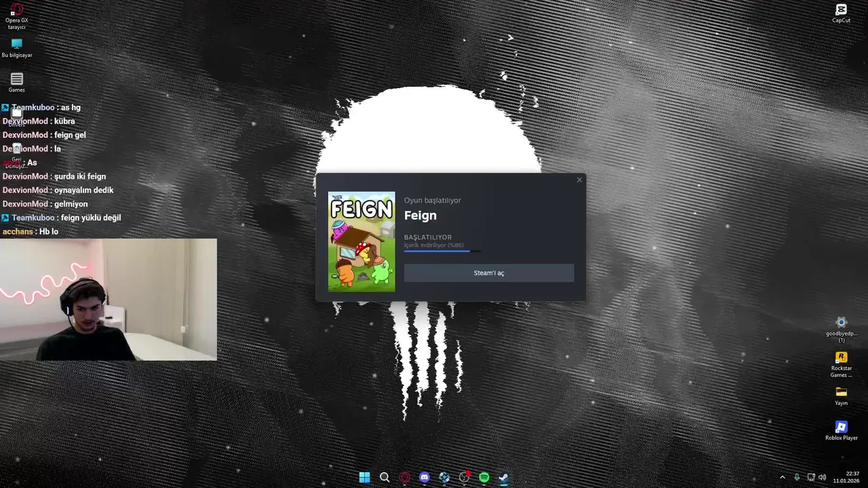
Task: Open the Opera GX desktop shortcut
Action: pos(16,15)
